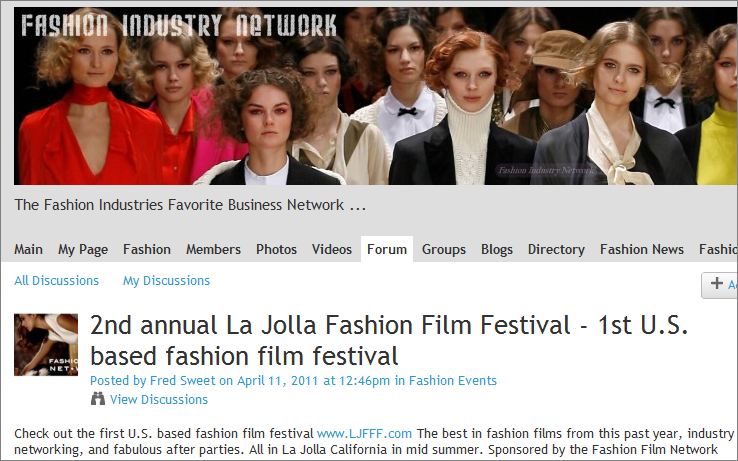This screenshot has height=461, width=738.
Task: Open the Fashion navigation tab
Action: coord(147,249)
